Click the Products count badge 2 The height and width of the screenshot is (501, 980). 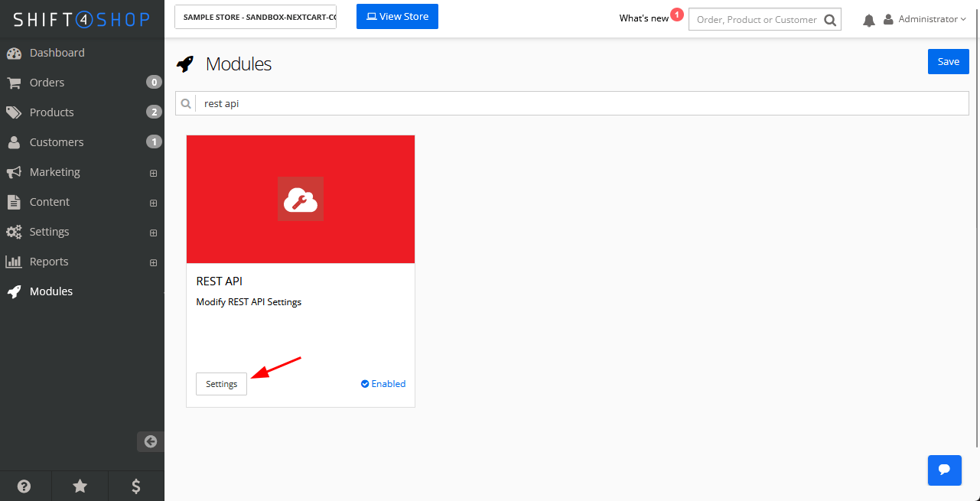coord(154,112)
